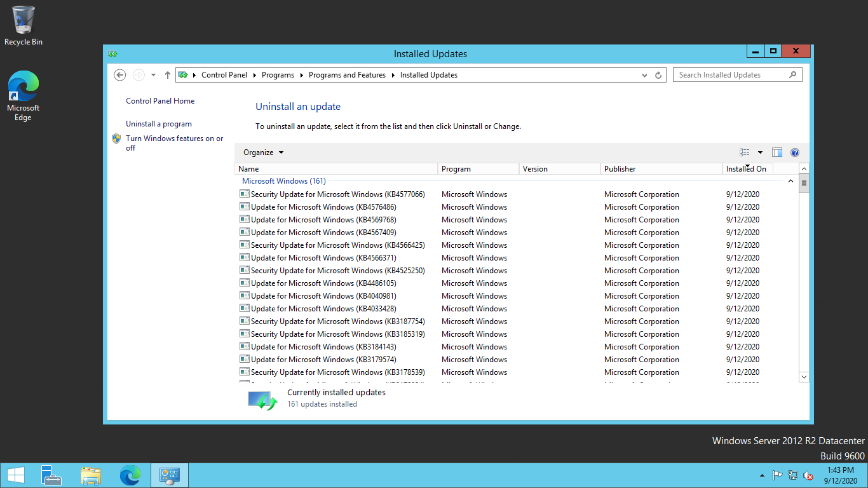Show hidden tray icons arrow

(762, 475)
